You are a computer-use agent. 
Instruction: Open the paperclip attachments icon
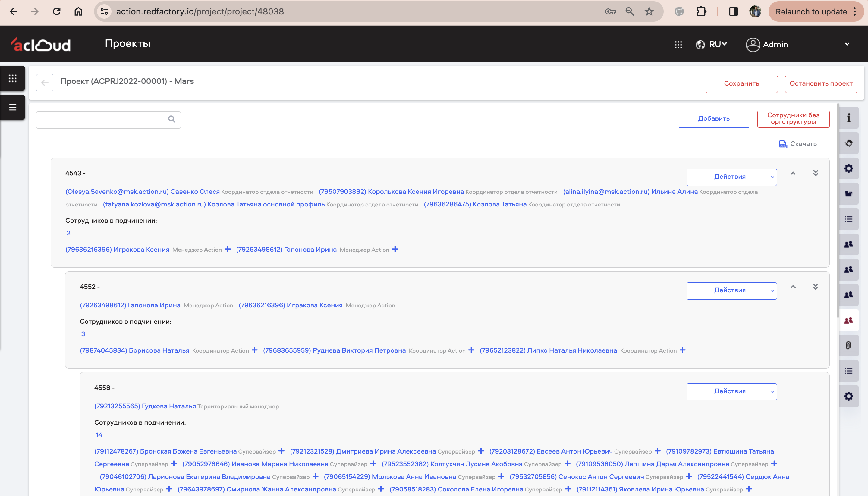click(x=849, y=345)
